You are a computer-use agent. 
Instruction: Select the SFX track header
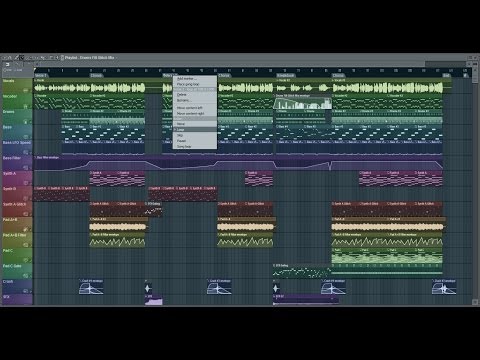tap(17, 299)
